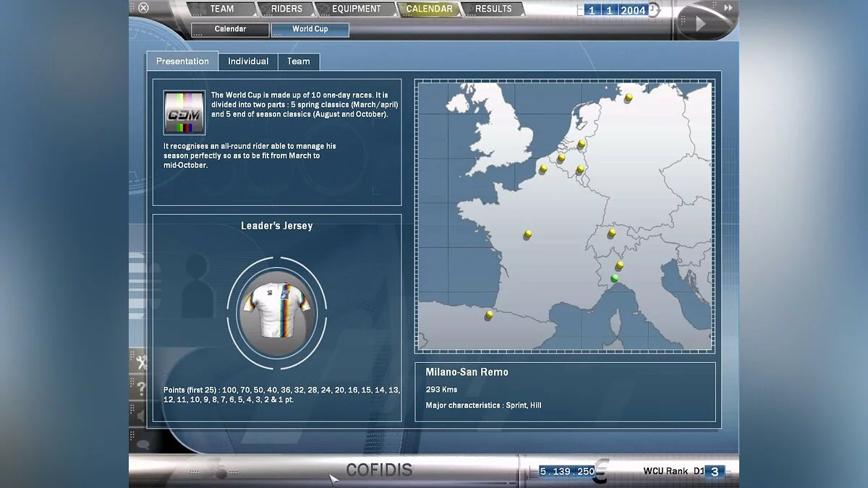The width and height of the screenshot is (868, 488).
Task: Click the WCU Rank value 3
Action: pos(715,471)
